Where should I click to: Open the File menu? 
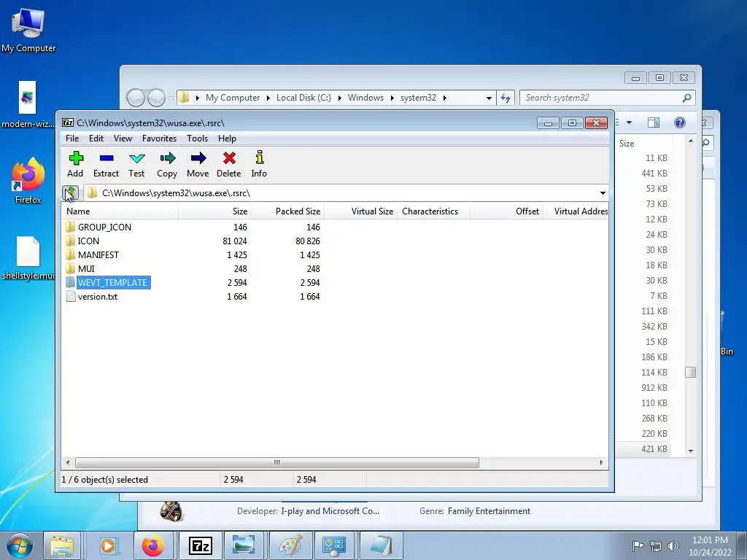click(72, 139)
